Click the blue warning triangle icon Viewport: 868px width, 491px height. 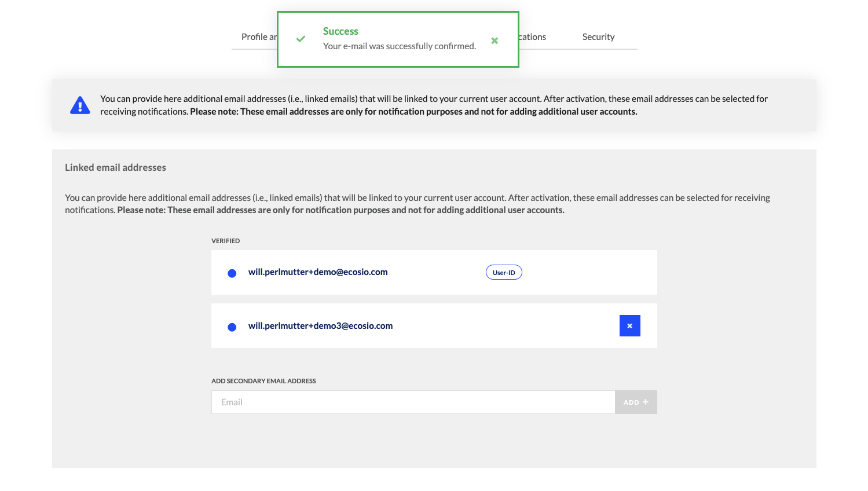(80, 105)
